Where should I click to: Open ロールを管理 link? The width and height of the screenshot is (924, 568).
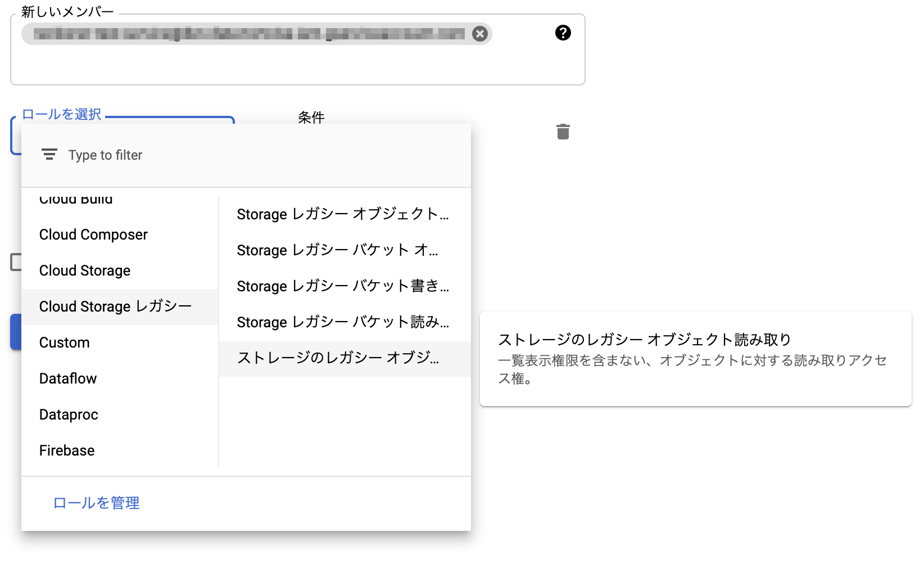click(96, 503)
